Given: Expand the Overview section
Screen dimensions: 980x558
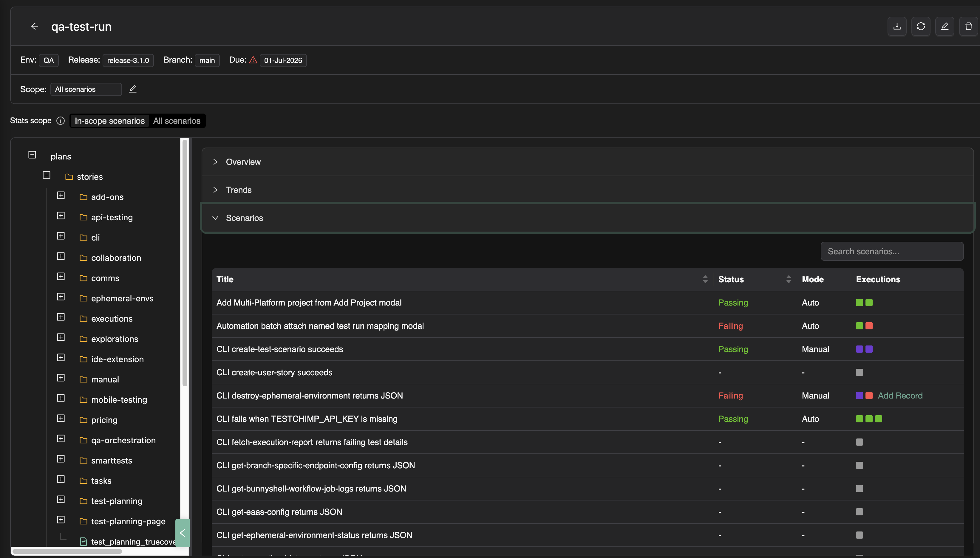Looking at the screenshot, I should pos(588,162).
